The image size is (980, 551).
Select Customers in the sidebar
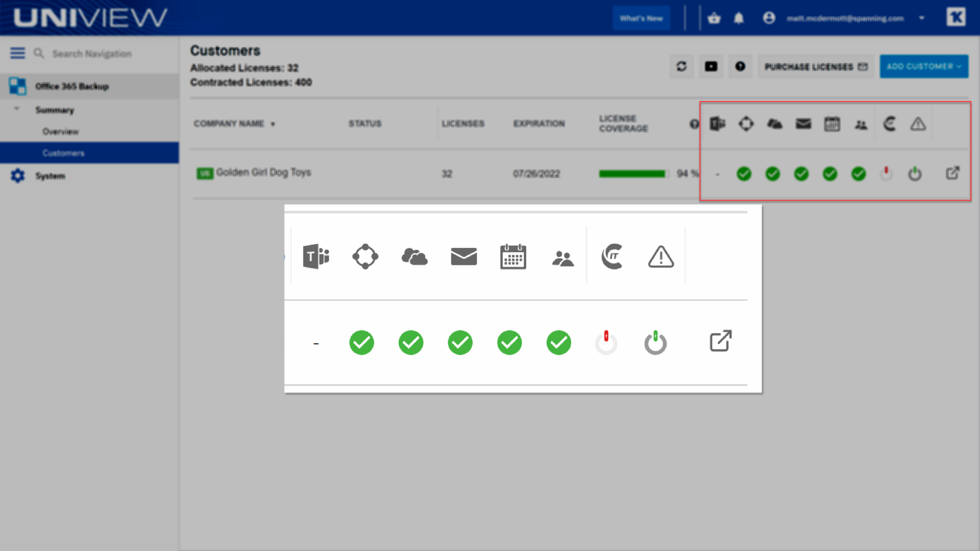90,153
